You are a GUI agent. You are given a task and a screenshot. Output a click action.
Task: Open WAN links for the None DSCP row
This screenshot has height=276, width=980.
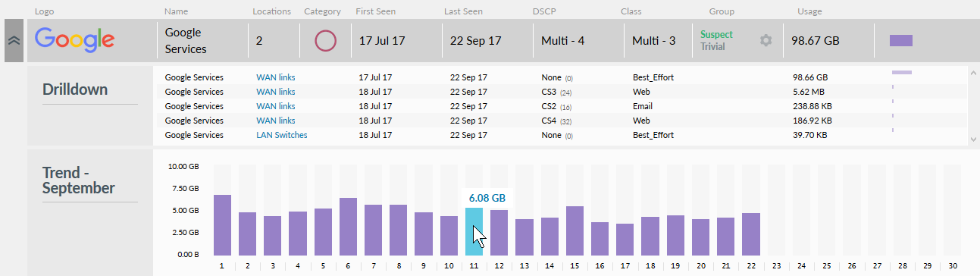click(x=276, y=77)
